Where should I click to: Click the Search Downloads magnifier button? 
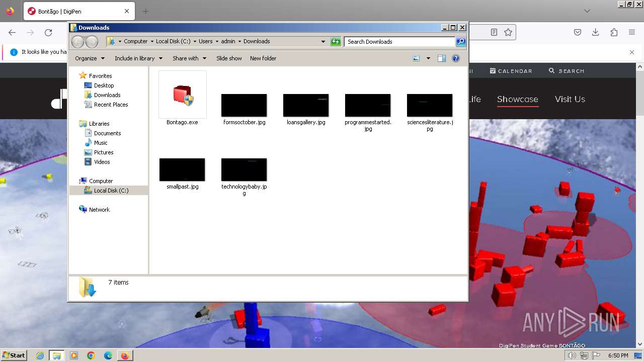461,42
